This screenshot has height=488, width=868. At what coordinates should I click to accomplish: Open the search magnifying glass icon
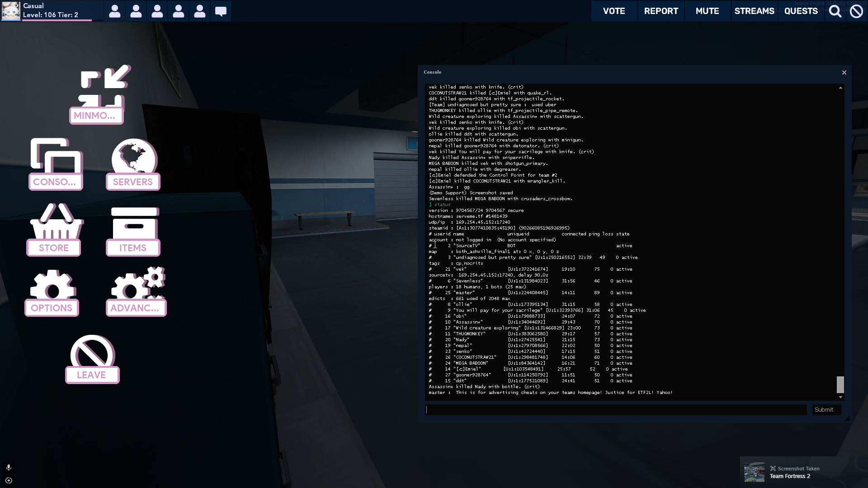(x=835, y=11)
